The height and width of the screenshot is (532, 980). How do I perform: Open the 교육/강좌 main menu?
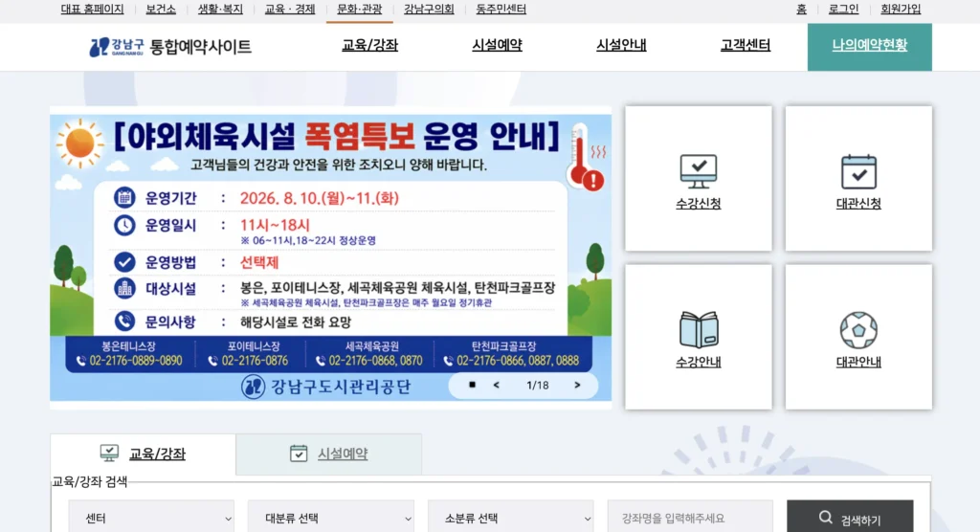point(370,45)
